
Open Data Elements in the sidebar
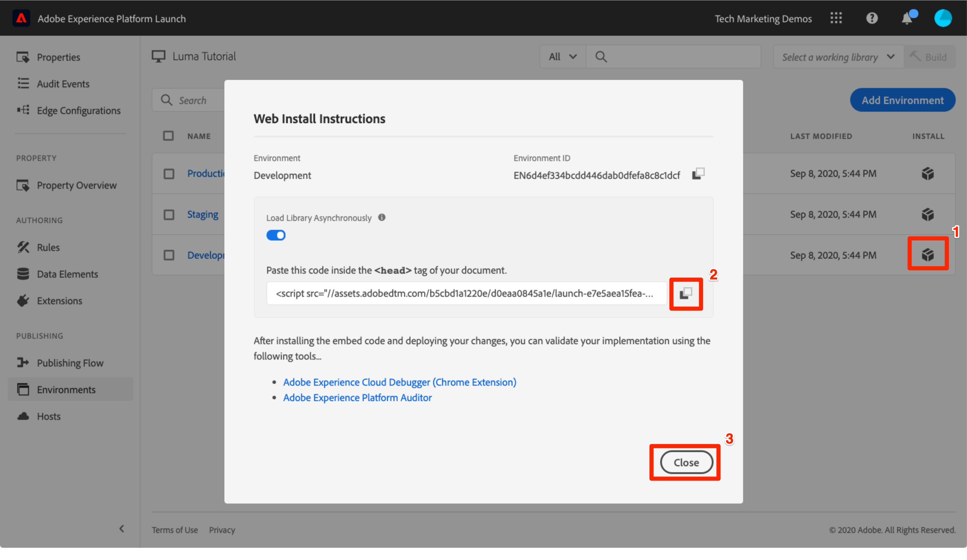pyautogui.click(x=67, y=274)
